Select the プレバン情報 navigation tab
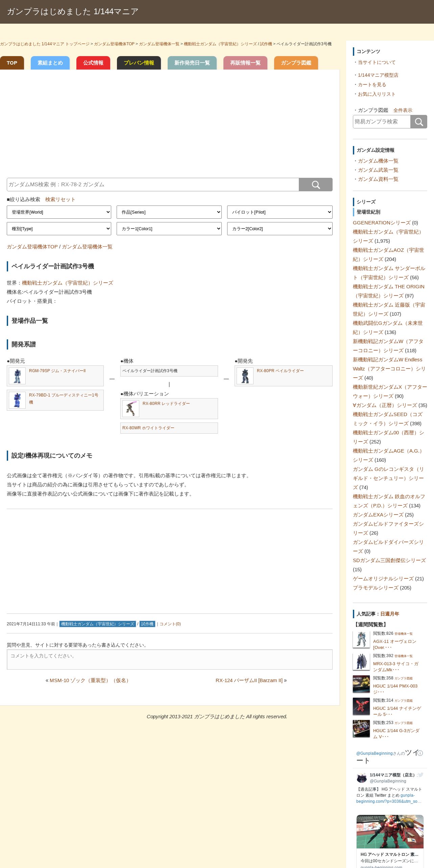This screenshot has height=868, width=434. (x=139, y=63)
